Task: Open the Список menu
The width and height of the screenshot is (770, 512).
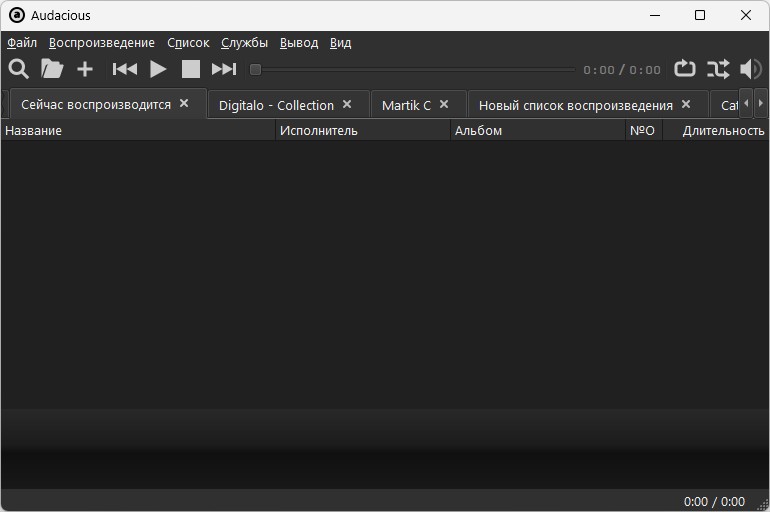Action: point(188,43)
